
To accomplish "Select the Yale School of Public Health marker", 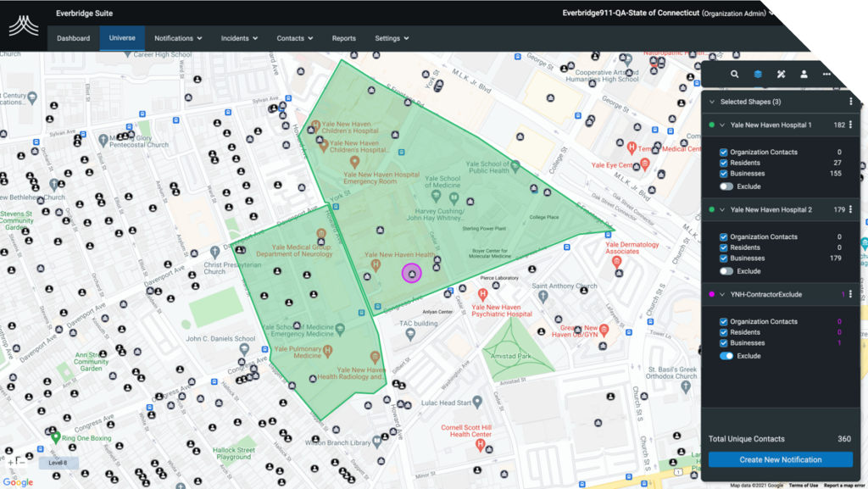I will coord(515,166).
